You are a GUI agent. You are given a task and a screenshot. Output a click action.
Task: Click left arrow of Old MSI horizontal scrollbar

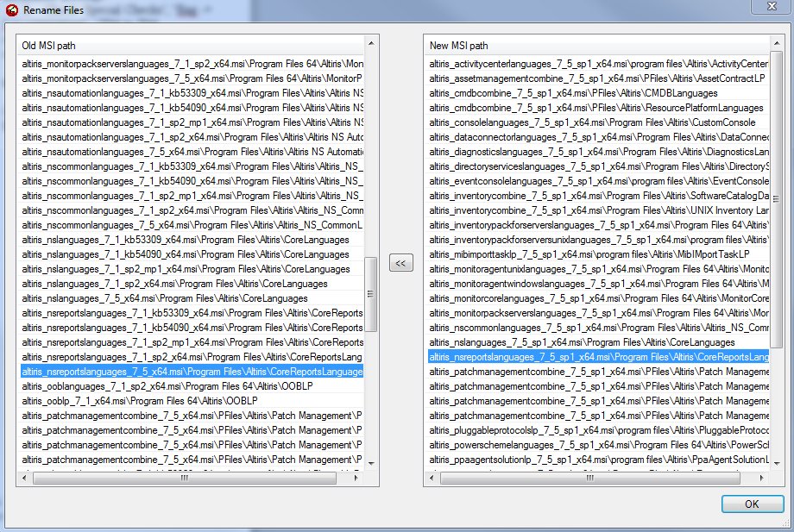[24, 478]
